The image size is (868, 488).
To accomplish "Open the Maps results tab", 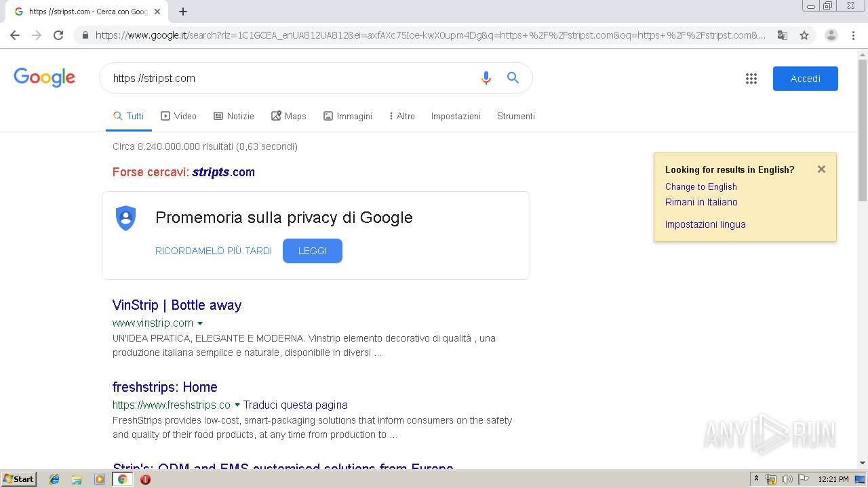I will pos(288,116).
